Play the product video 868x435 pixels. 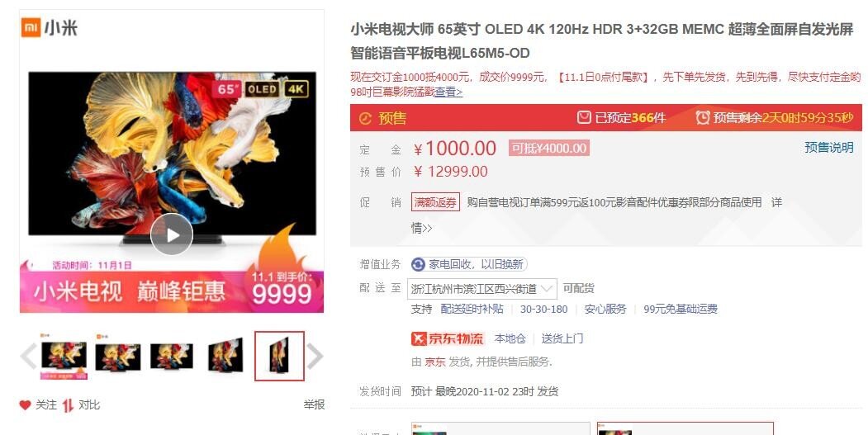172,234
